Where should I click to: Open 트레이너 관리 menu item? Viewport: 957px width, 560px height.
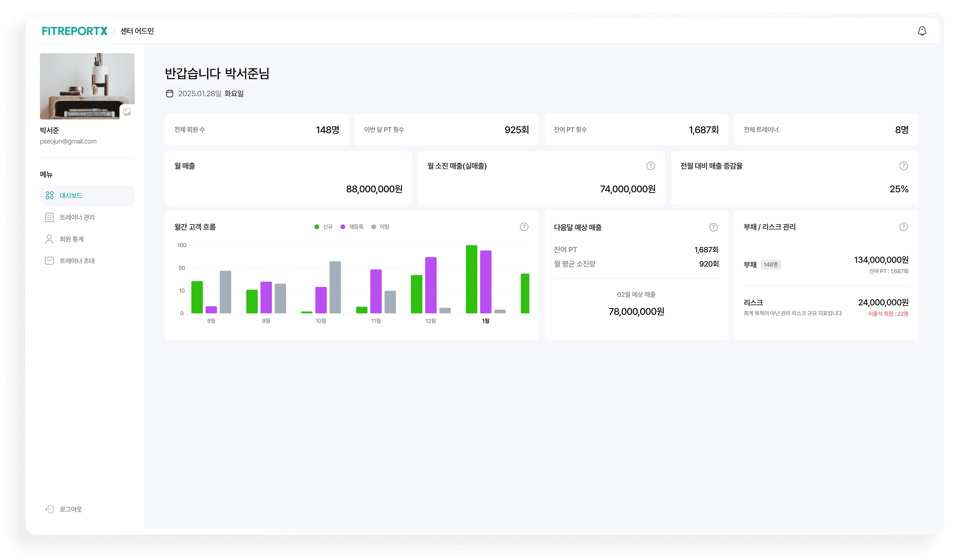(77, 217)
